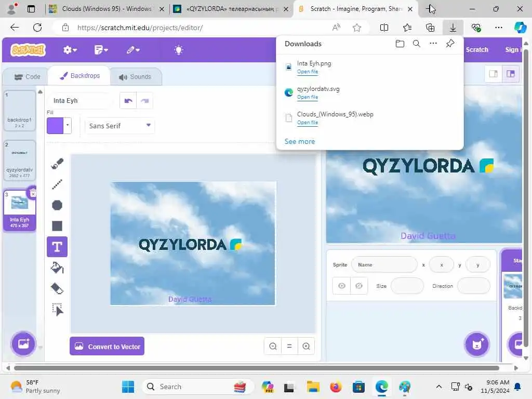532x399 pixels.
Task: Open more options in Downloads panel
Action: [433, 44]
